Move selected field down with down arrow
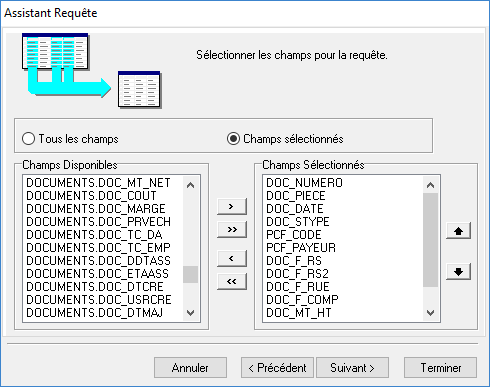This screenshot has width=490, height=387. [458, 271]
